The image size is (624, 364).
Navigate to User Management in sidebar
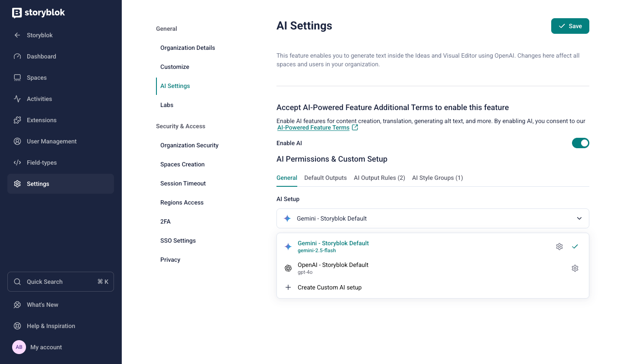coord(61,141)
